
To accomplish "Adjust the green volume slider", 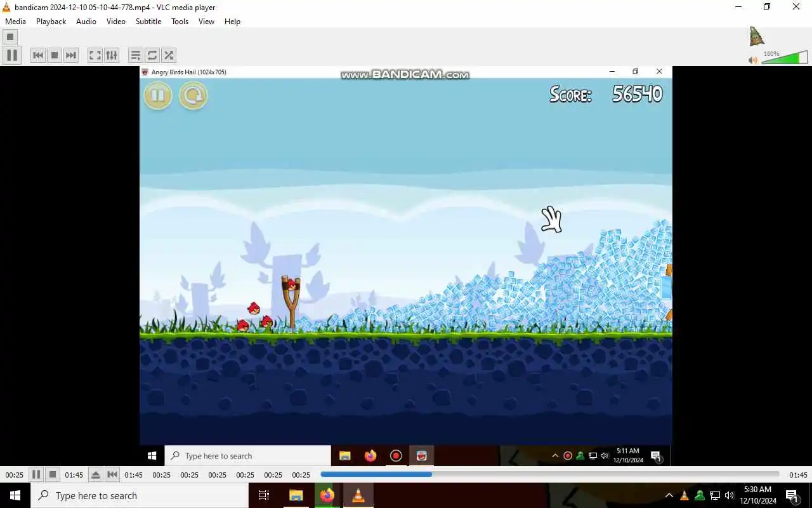I will (785, 58).
